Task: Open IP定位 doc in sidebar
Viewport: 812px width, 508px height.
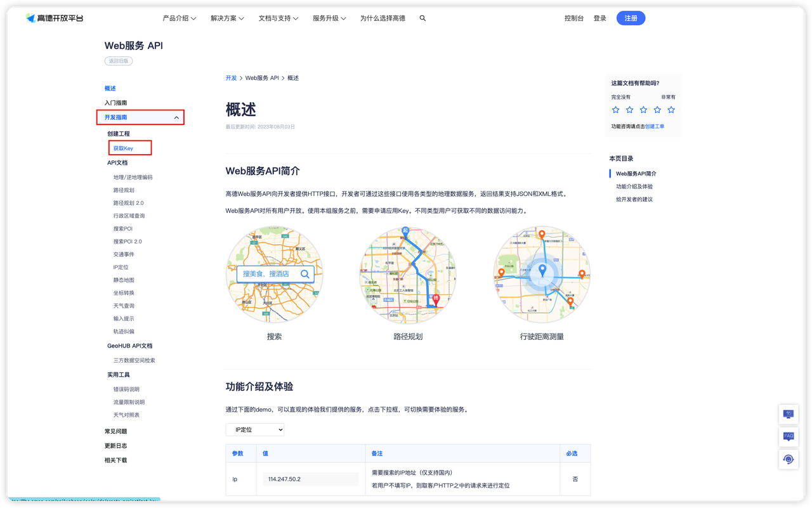Action: [x=121, y=268]
